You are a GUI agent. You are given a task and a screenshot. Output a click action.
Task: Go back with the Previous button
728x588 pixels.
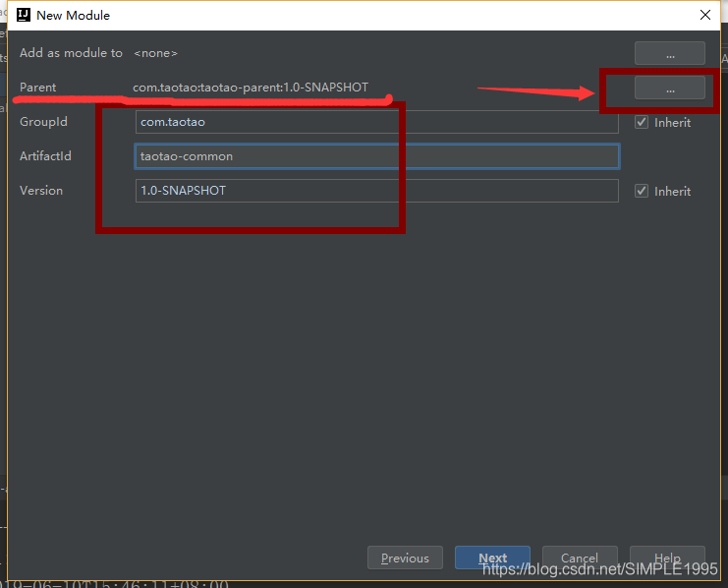(405, 558)
